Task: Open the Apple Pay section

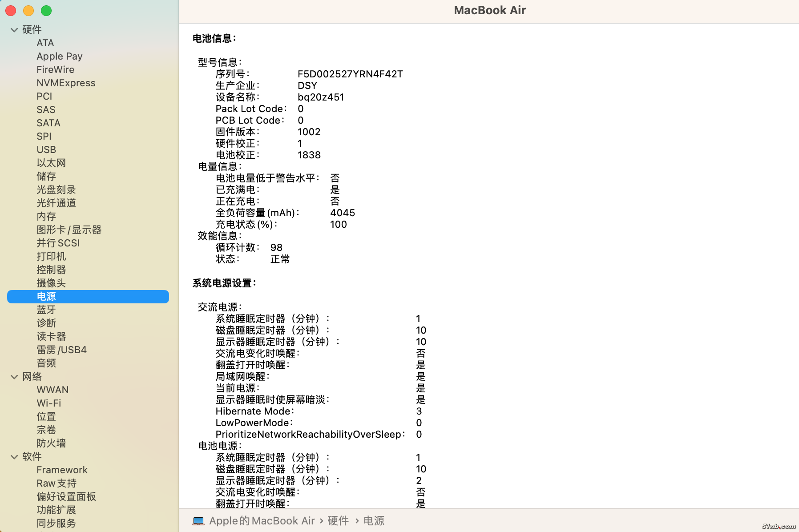Action: pyautogui.click(x=59, y=56)
